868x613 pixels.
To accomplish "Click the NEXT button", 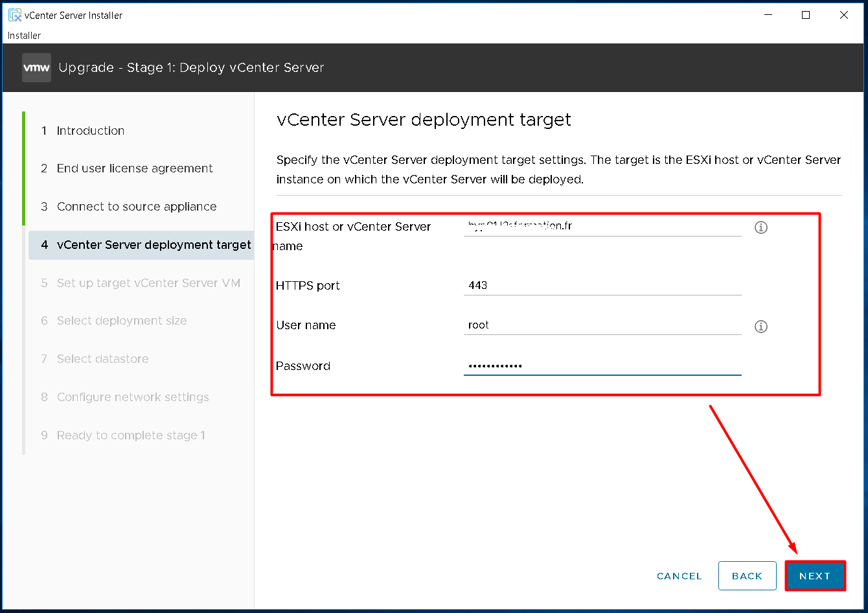I will [x=815, y=576].
